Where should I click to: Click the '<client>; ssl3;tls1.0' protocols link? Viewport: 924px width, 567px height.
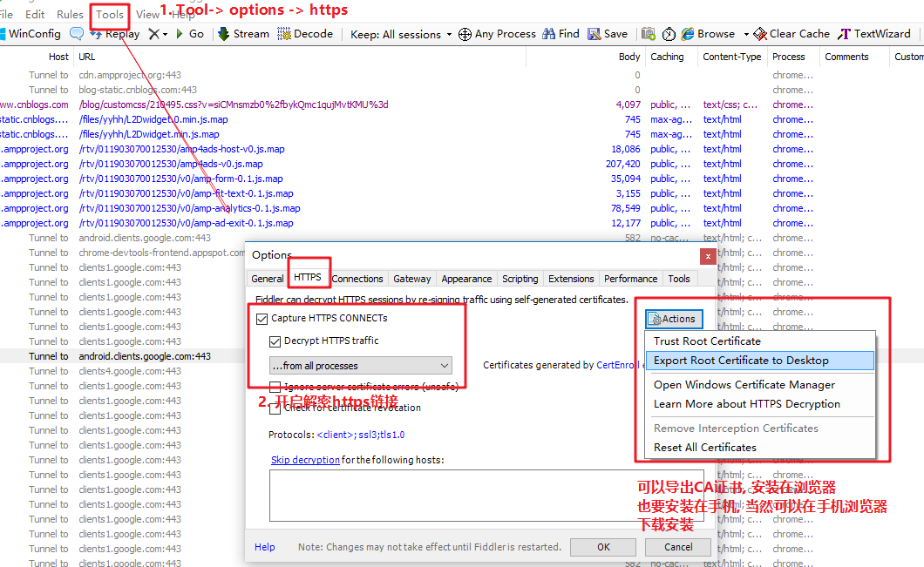[x=361, y=435]
